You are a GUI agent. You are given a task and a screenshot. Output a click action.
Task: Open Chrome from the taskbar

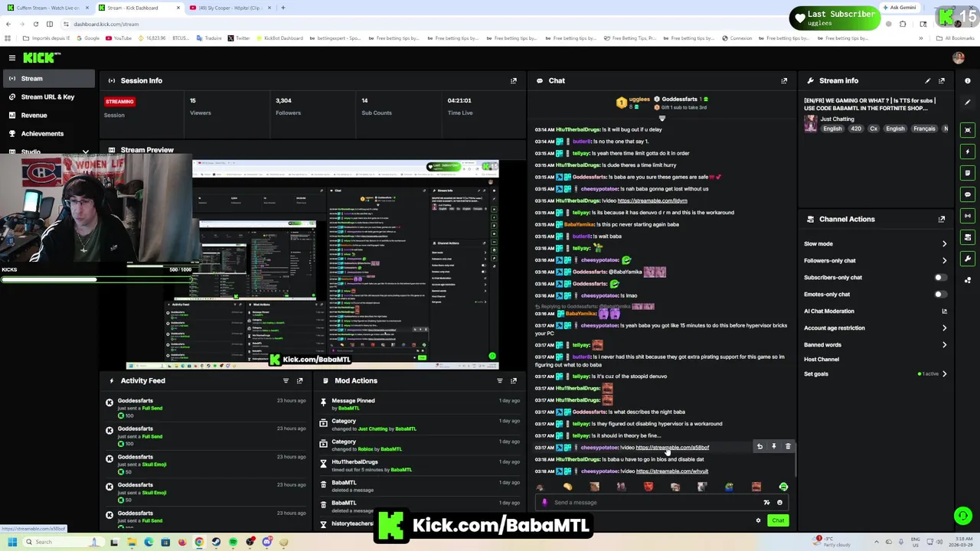(199, 542)
